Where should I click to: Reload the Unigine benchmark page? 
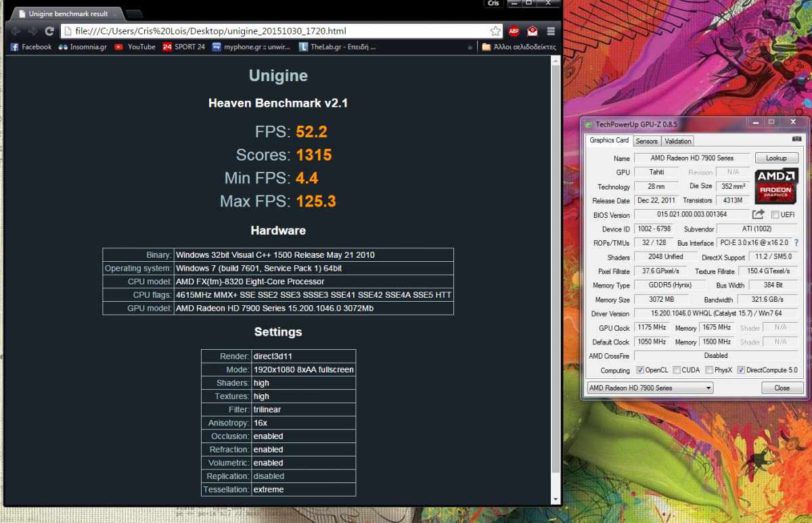tap(49, 31)
